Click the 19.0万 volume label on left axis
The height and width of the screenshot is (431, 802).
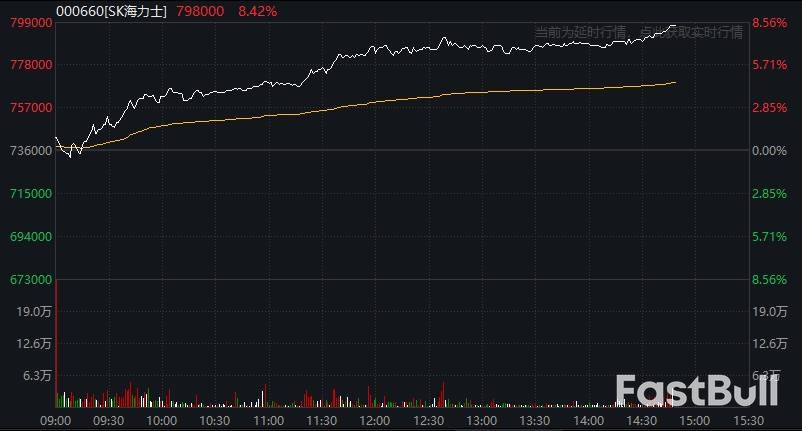[33, 312]
